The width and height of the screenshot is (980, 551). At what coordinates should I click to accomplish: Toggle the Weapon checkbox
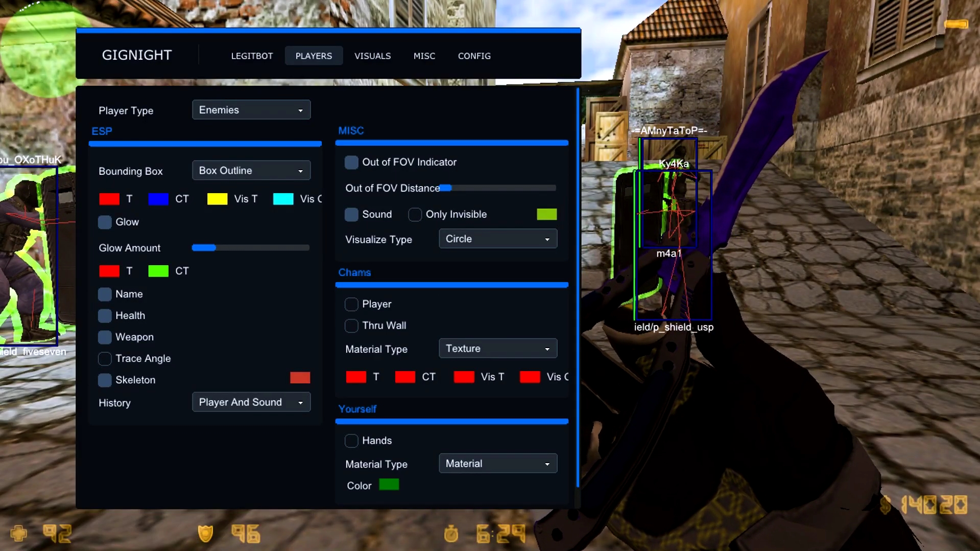(105, 337)
